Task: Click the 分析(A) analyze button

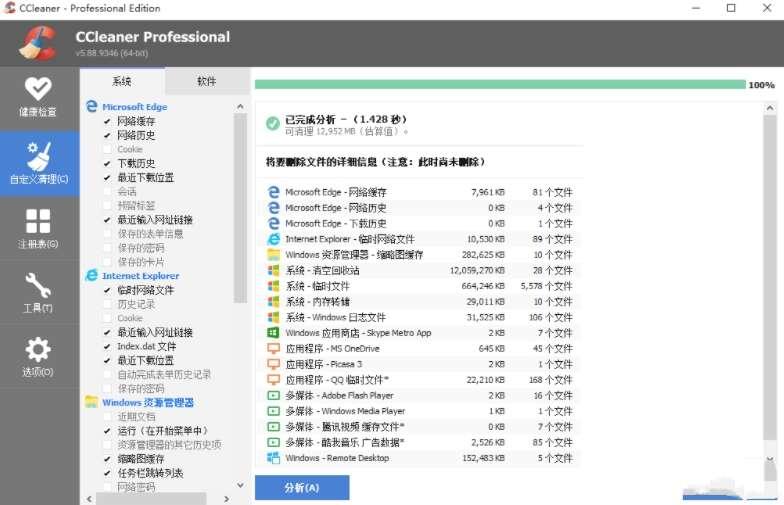Action: [x=302, y=488]
